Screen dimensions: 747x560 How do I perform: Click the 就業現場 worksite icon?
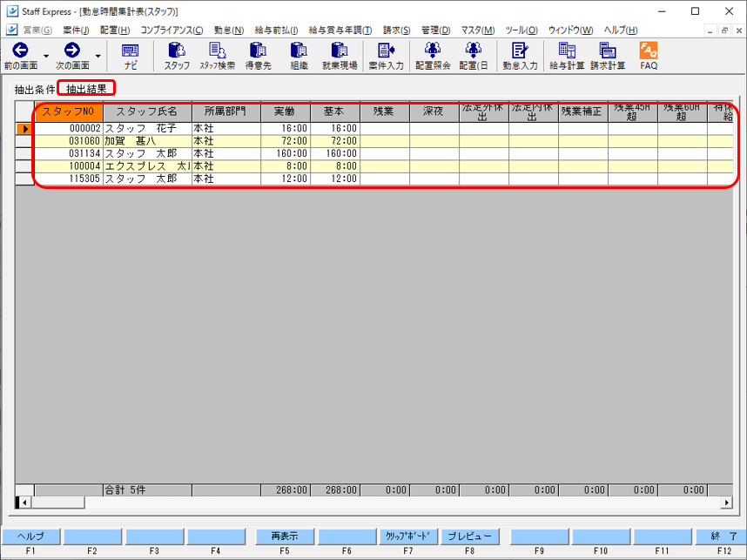tap(340, 56)
